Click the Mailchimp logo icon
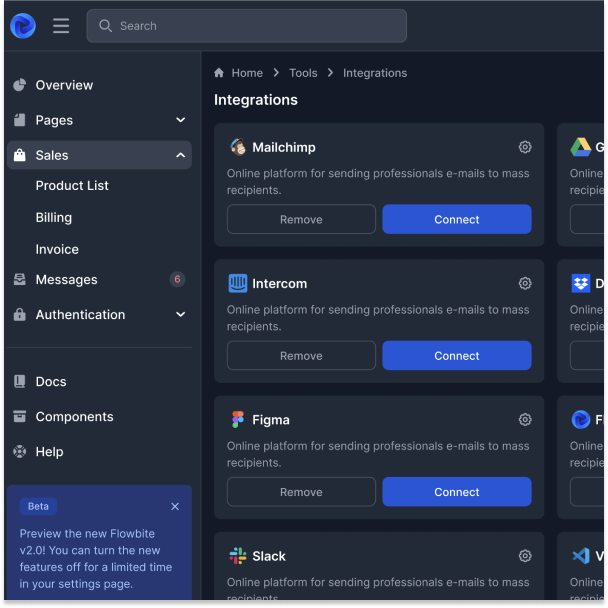Viewport: 608px width, 608px height. pyautogui.click(x=238, y=147)
